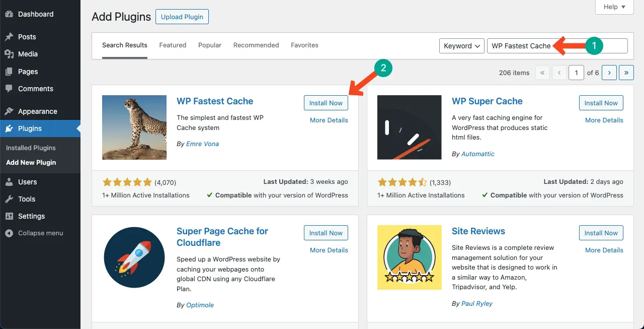Click the "206 items" count text
Viewport: 644px width, 329px height.
(514, 73)
